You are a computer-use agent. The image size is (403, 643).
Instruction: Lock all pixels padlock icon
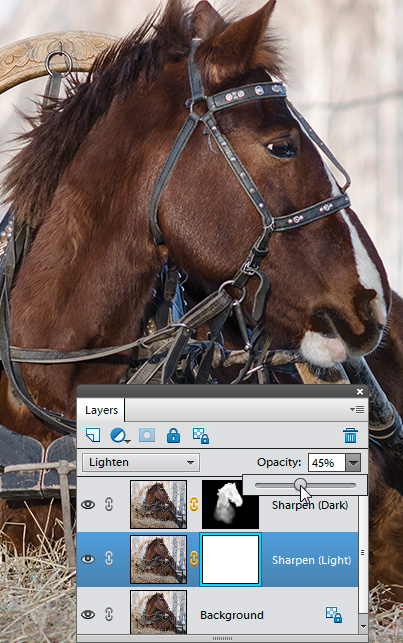[x=173, y=436]
